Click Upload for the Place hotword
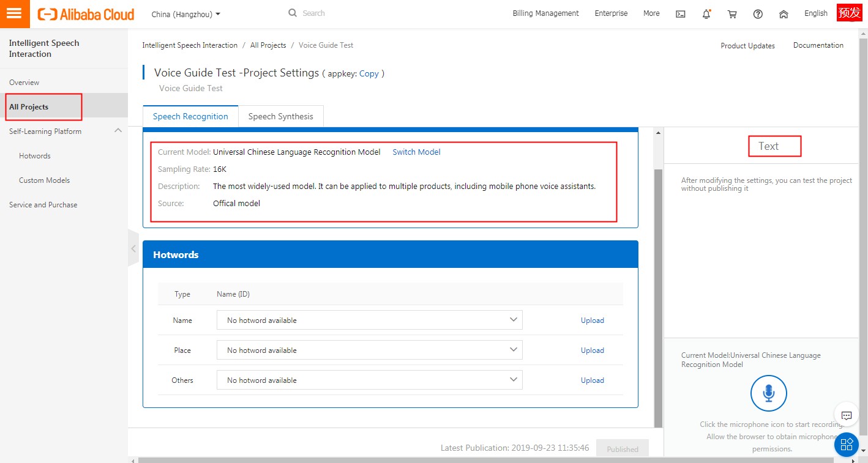 592,350
